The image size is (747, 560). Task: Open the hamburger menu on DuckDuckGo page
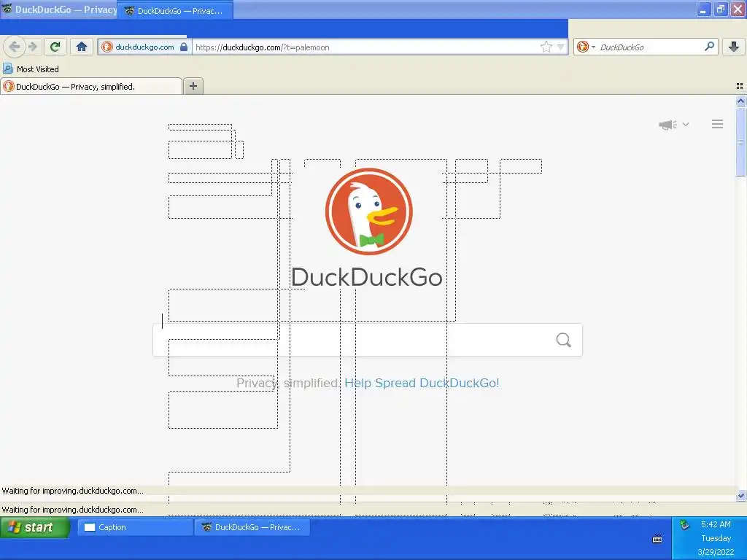tap(718, 124)
